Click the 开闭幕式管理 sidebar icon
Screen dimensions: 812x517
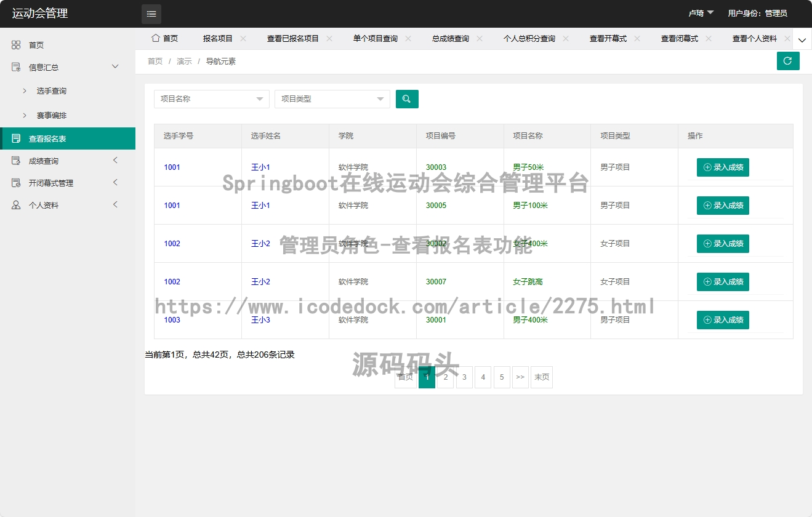pos(16,183)
